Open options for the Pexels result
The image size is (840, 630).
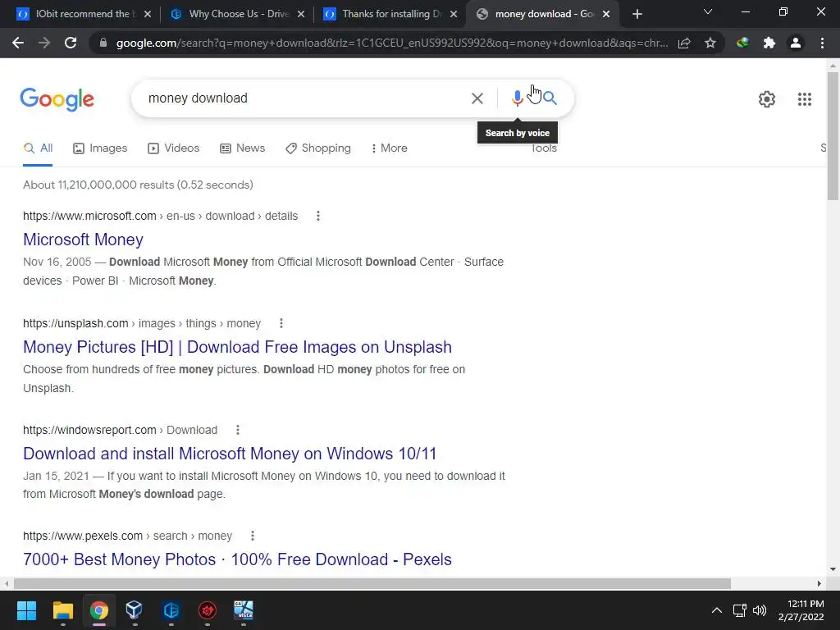(253, 536)
